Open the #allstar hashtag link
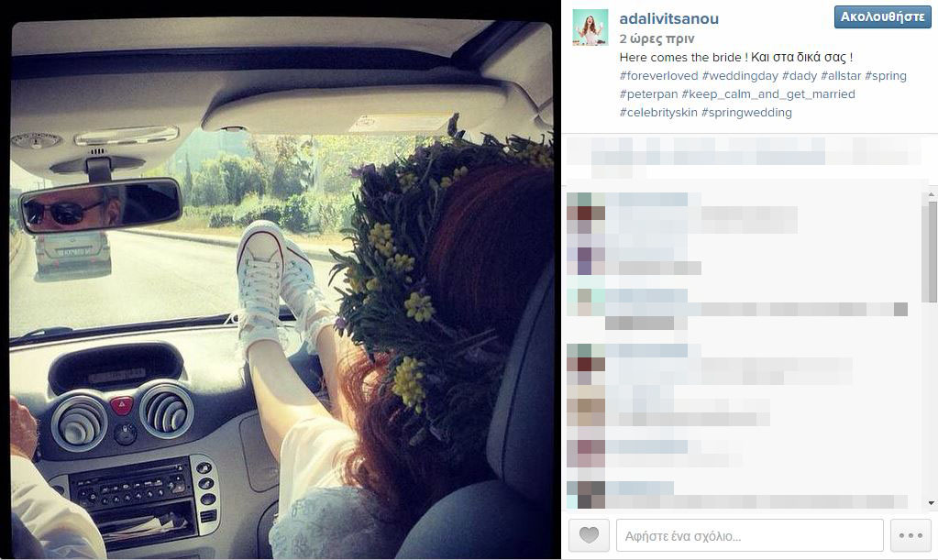Screen dimensions: 938x560 pyautogui.click(x=841, y=76)
